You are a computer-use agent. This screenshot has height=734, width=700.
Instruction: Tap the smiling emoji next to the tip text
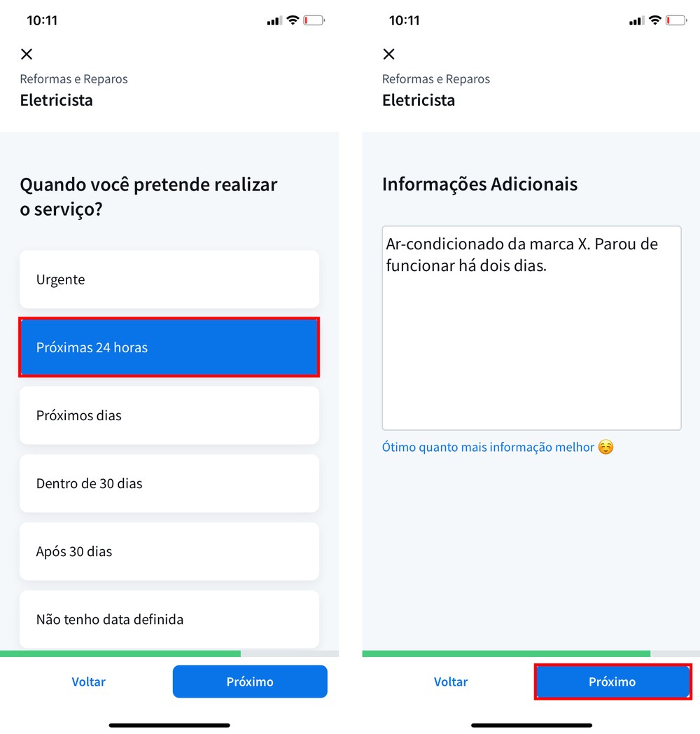coord(606,447)
